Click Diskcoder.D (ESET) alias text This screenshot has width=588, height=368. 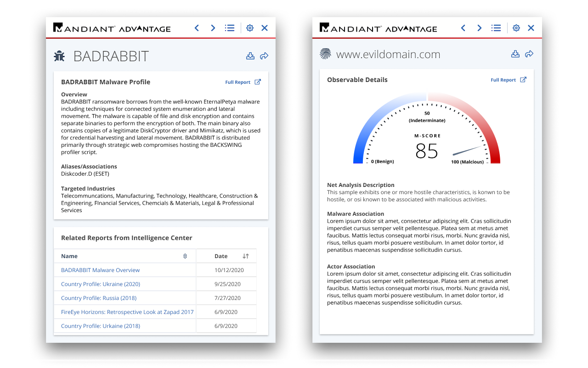(85, 174)
